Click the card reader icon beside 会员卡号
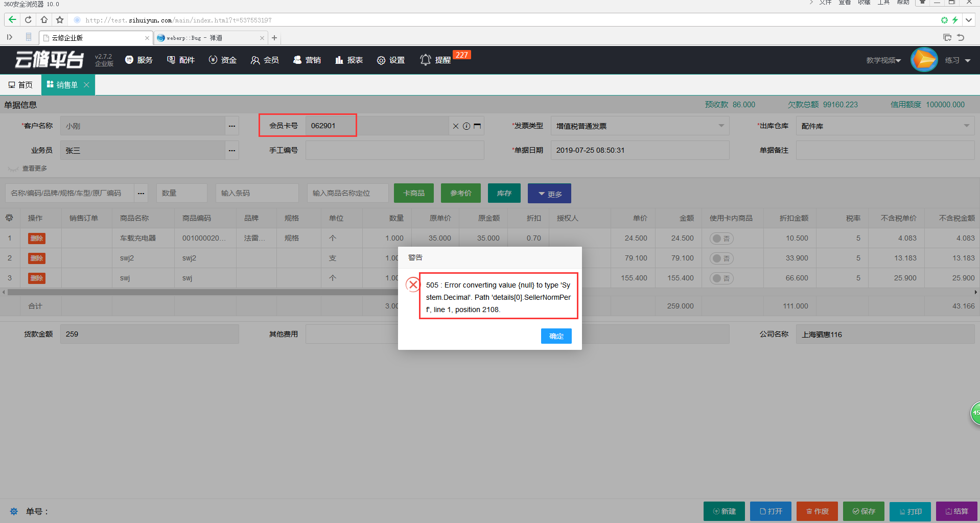The height and width of the screenshot is (523, 980). 477,126
